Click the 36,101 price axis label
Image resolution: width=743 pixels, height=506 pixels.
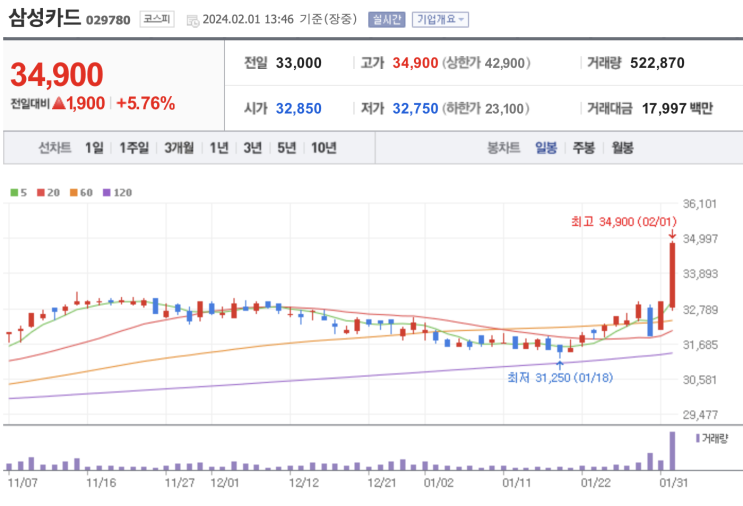[x=699, y=204]
